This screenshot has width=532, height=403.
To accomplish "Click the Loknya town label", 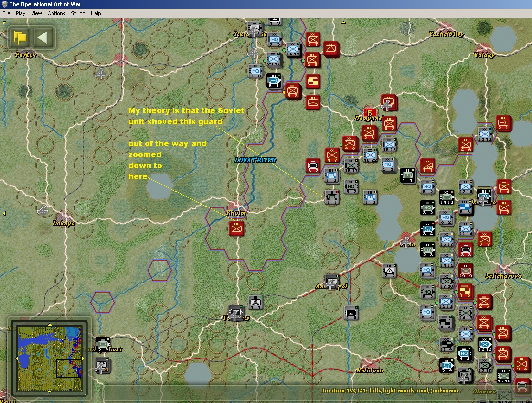I will tap(64, 223).
